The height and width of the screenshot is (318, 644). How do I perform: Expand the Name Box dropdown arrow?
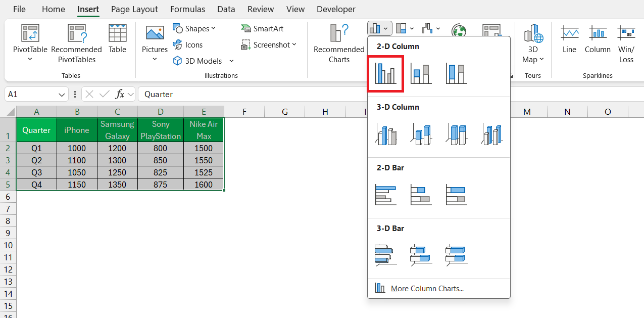pyautogui.click(x=62, y=94)
